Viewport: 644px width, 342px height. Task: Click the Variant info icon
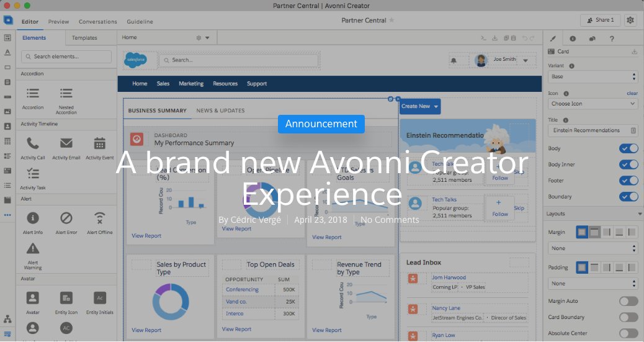click(x=571, y=66)
